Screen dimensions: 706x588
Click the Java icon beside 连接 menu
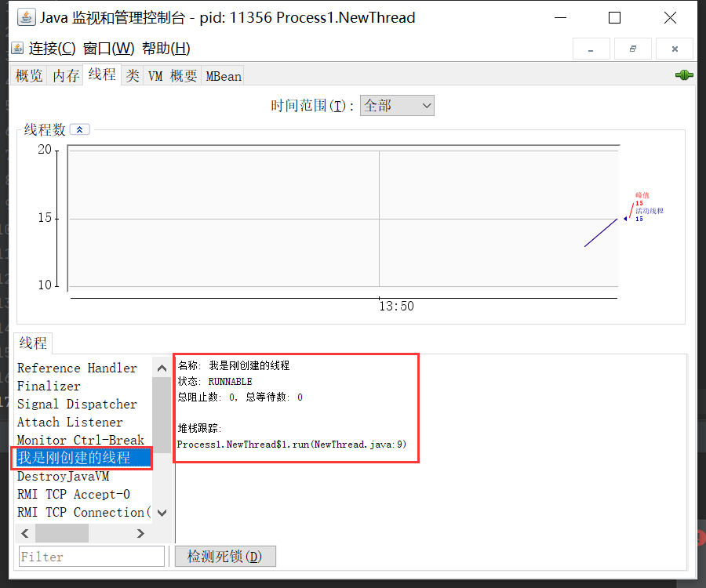[17, 48]
